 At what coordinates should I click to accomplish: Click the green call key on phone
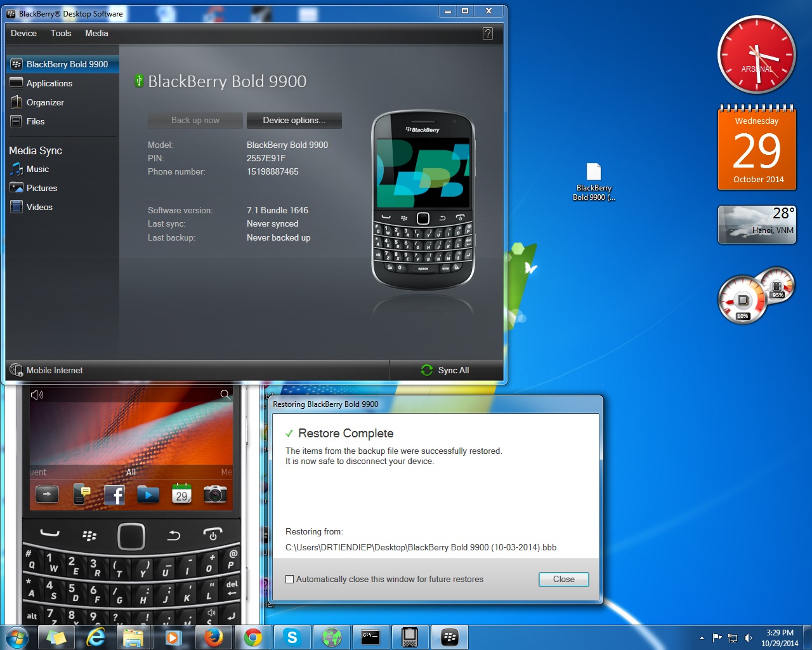[x=49, y=534]
